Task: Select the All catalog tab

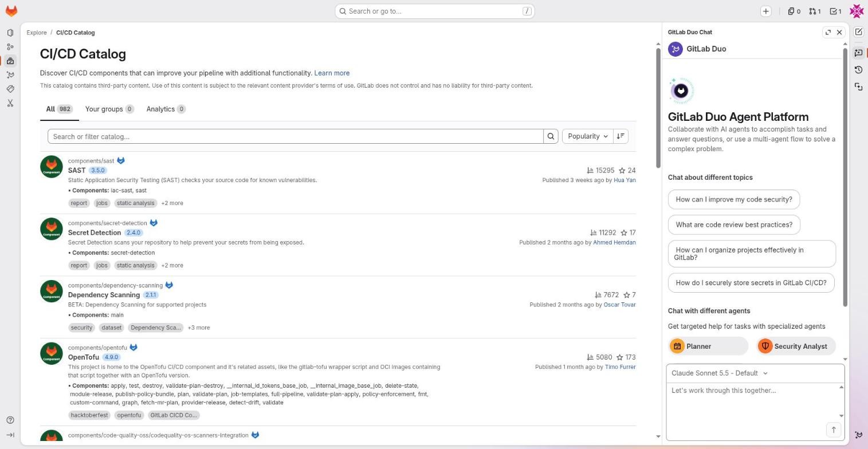Action: coord(59,109)
